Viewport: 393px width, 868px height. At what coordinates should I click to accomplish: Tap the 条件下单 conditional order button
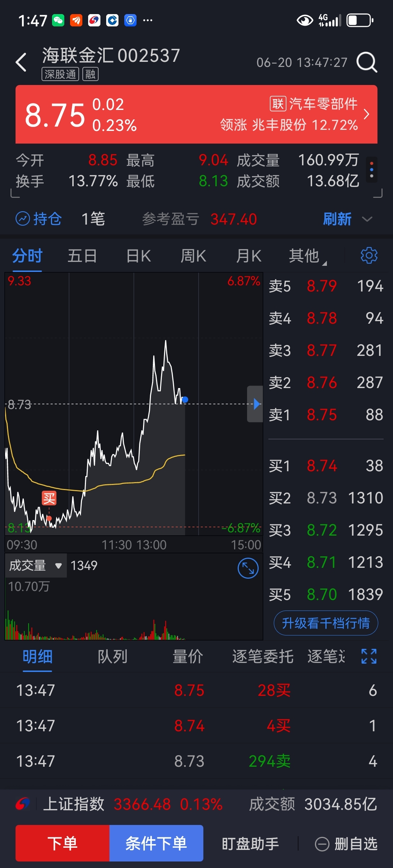(156, 843)
